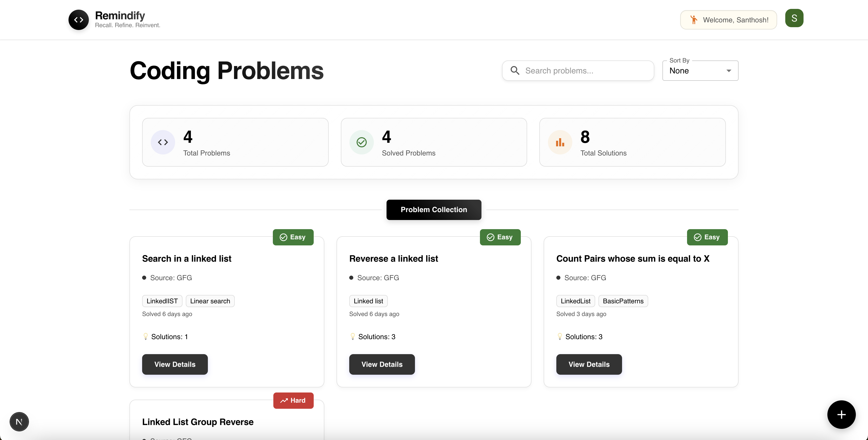Open the Sort By None combo box
Viewport: 868px width, 440px height.
coord(700,70)
